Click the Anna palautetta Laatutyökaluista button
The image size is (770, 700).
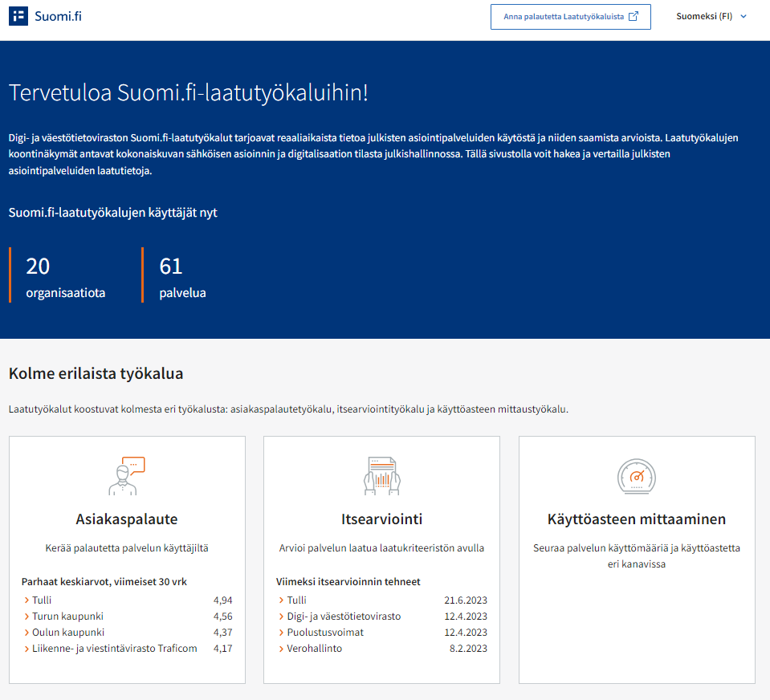pos(570,16)
